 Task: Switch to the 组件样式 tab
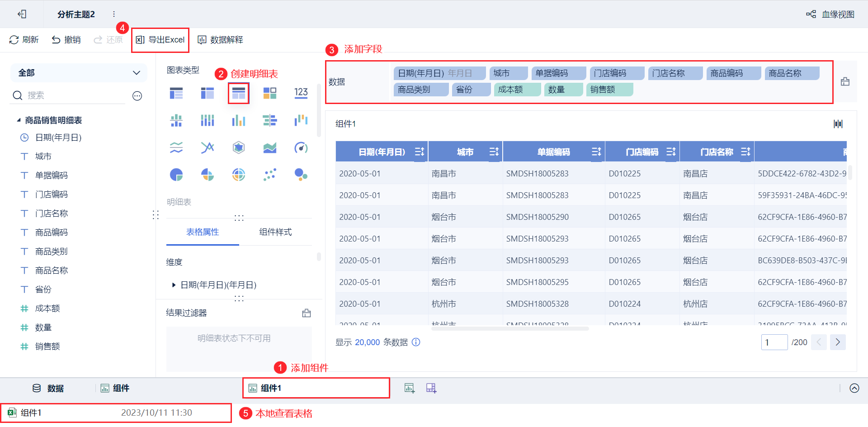[x=275, y=232]
